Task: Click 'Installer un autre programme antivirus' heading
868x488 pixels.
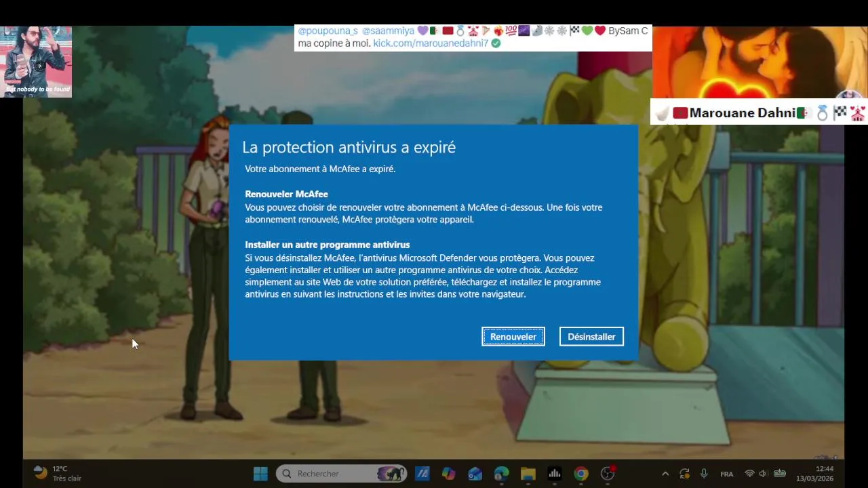Action: tap(328, 245)
